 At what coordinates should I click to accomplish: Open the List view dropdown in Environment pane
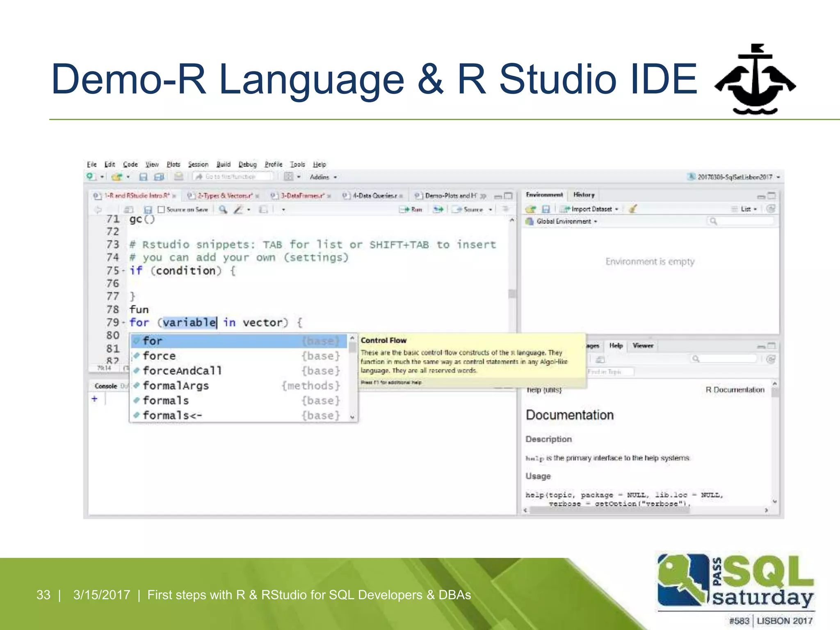tap(745, 209)
